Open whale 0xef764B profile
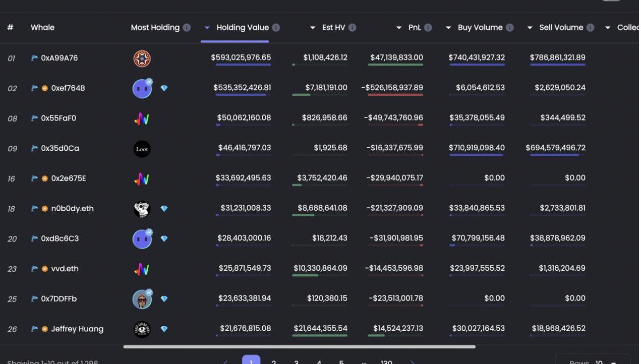 (68, 88)
